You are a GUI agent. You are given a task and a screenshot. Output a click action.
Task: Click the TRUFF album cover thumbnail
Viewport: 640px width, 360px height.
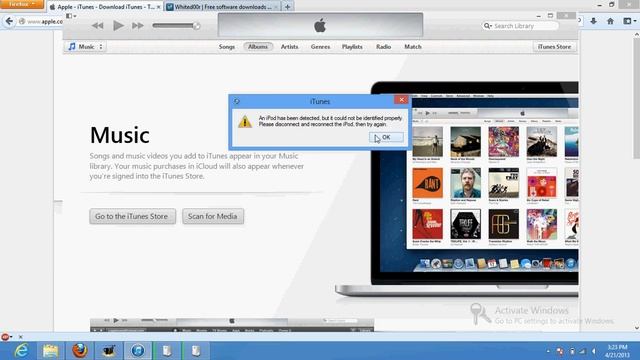pyautogui.click(x=465, y=224)
